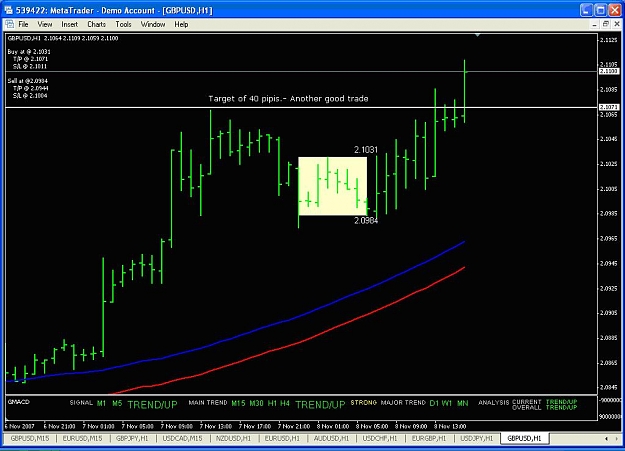The image size is (625, 451).
Task: Switch to the GBPJPY,H1 chart tab
Action: point(132,438)
